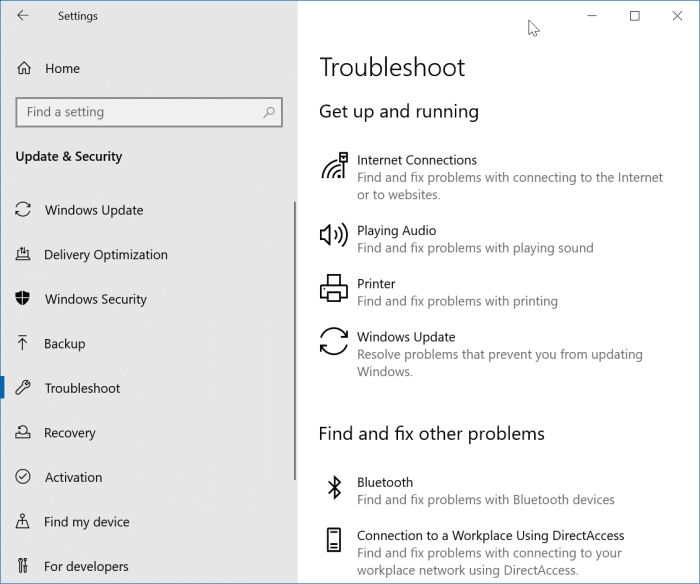Close the Settings window
Image resolution: width=700 pixels, height=584 pixels.
click(677, 16)
